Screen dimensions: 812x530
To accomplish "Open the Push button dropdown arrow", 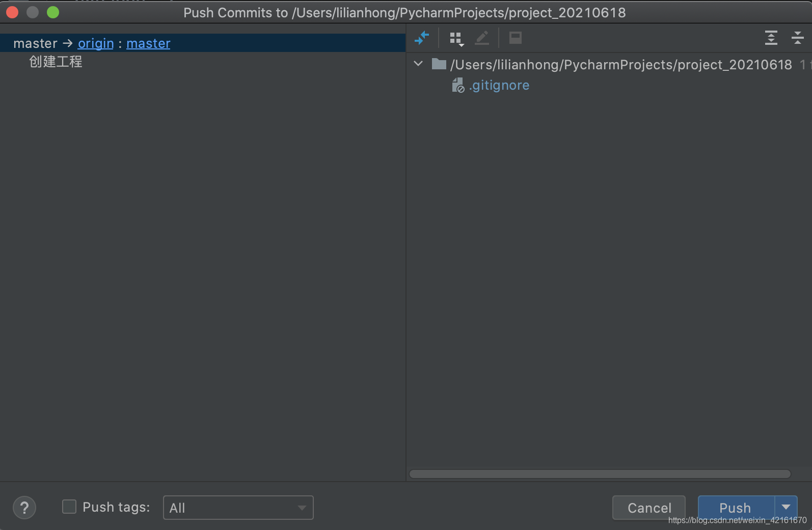I will click(x=786, y=507).
